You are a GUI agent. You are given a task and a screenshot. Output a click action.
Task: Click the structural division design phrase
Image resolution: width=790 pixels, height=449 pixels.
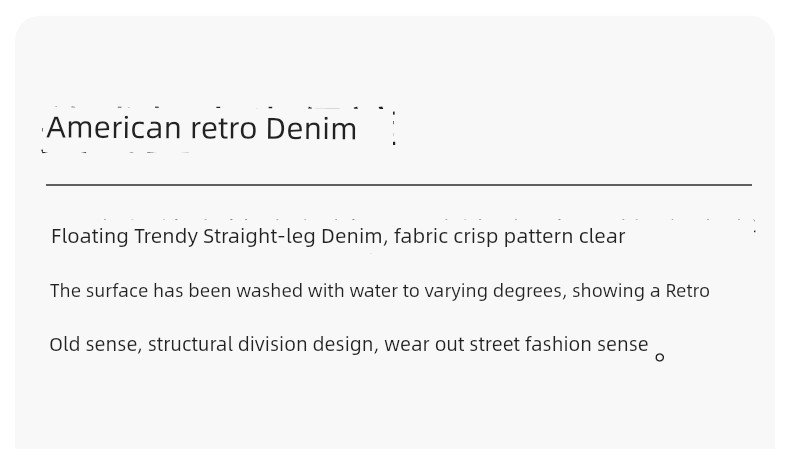(263, 345)
